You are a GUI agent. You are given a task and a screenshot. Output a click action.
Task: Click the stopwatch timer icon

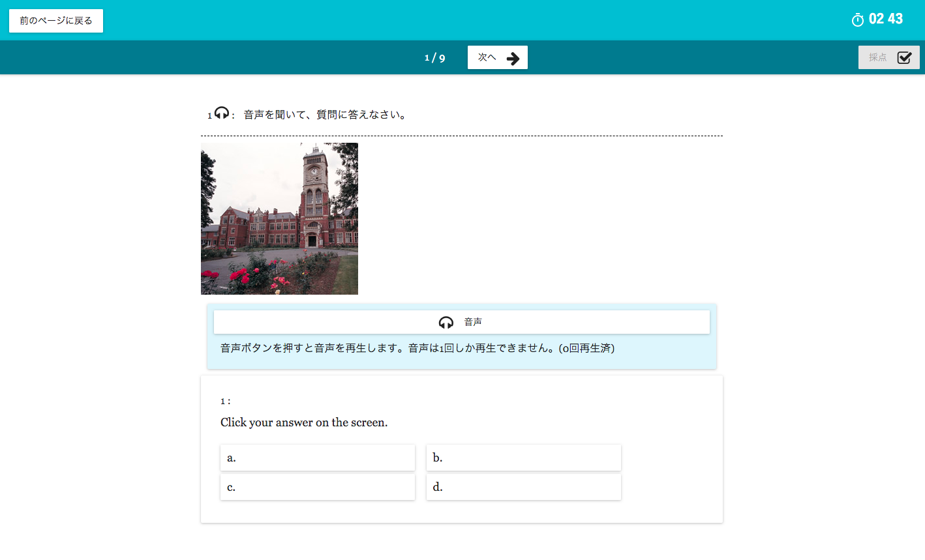pos(858,20)
